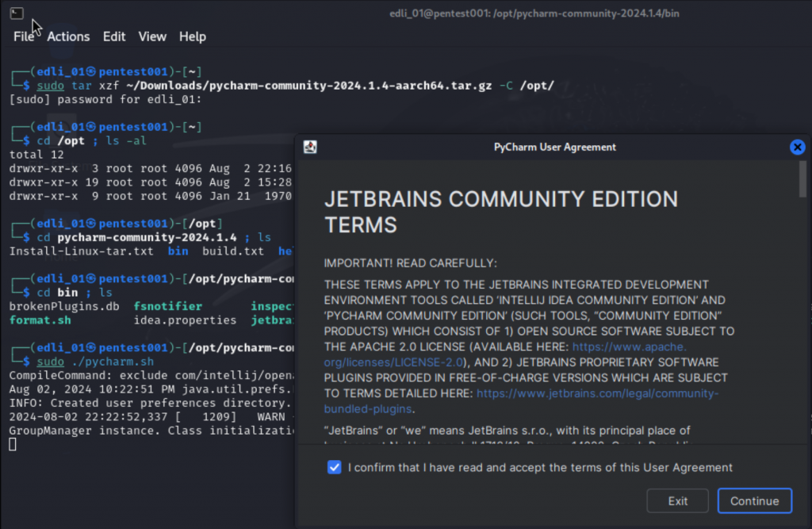Click the 'IMPORTANT! READ CAREFULLY:' text

pos(410,263)
